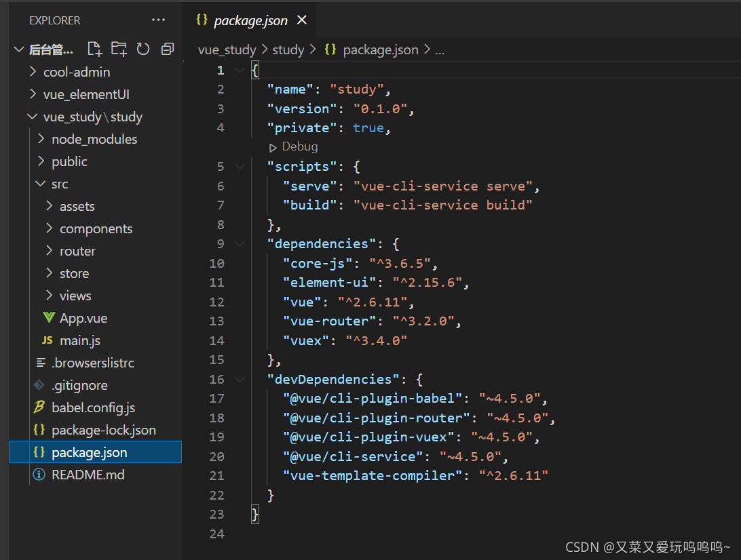
Task: Click the info icon beside README.md
Action: 39,475
